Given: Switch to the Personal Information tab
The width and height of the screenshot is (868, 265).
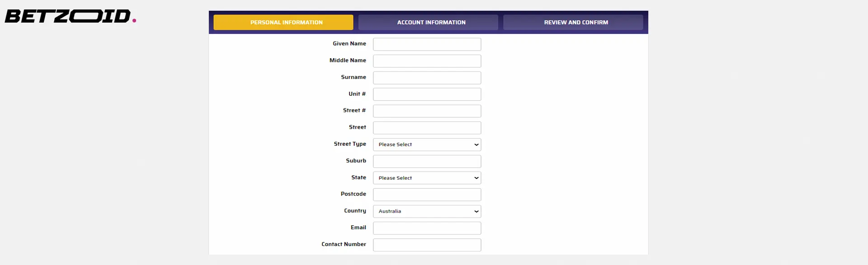Looking at the screenshot, I should pos(283,22).
